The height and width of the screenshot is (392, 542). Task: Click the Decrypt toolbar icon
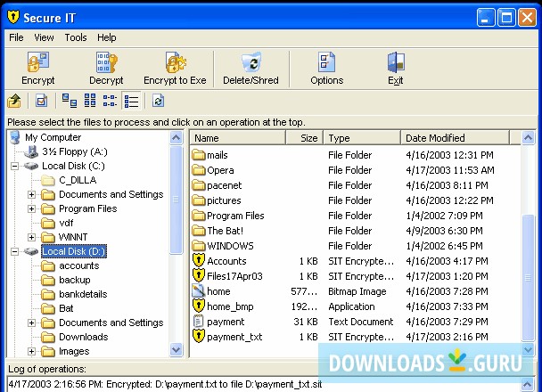pyautogui.click(x=106, y=64)
